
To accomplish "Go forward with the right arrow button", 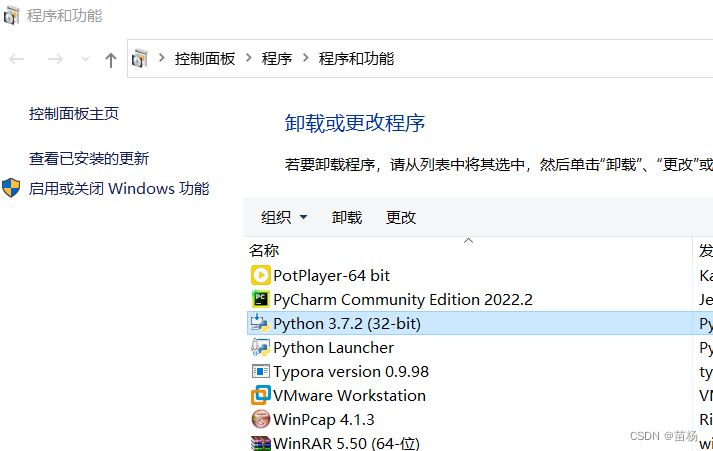I will tap(55, 59).
